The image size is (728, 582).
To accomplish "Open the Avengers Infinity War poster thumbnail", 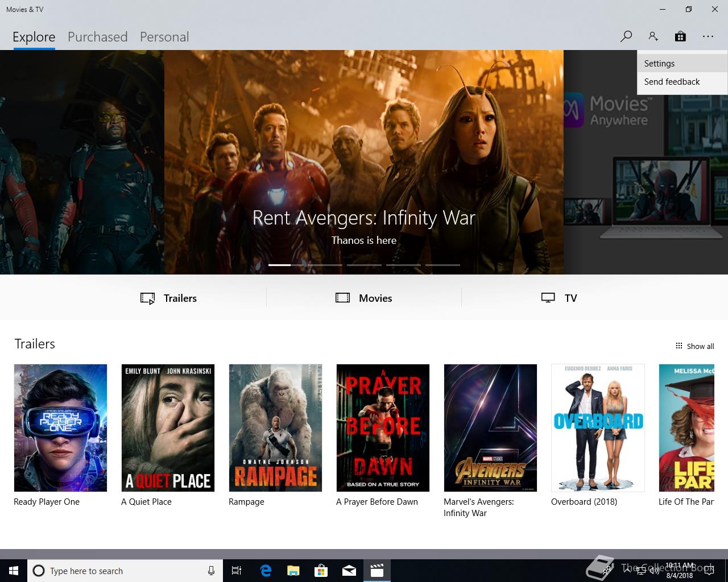I will coord(490,428).
